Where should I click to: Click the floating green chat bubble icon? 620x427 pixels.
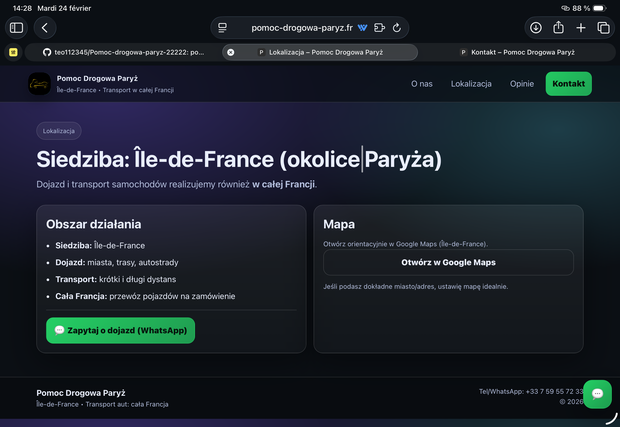point(597,393)
